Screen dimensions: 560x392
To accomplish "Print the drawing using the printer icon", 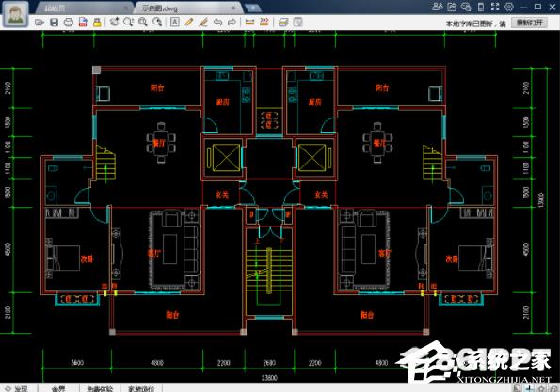I will pos(68,23).
